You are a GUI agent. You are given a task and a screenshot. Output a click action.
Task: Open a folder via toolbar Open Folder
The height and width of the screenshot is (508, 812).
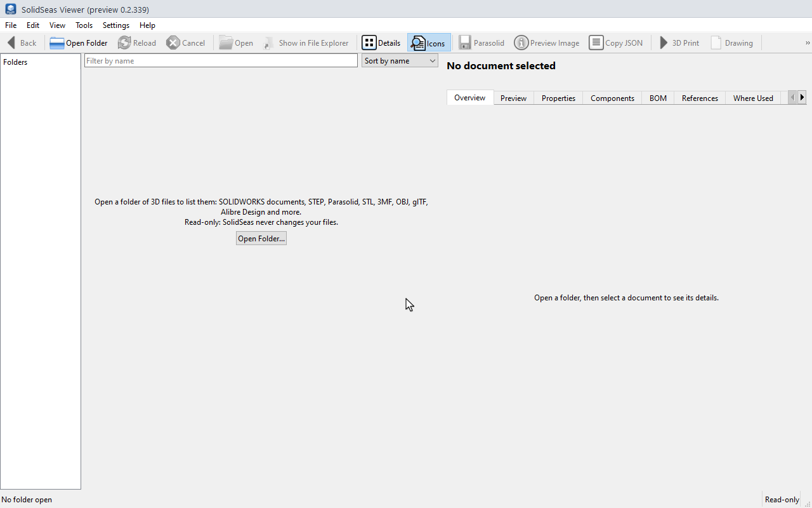pos(79,43)
